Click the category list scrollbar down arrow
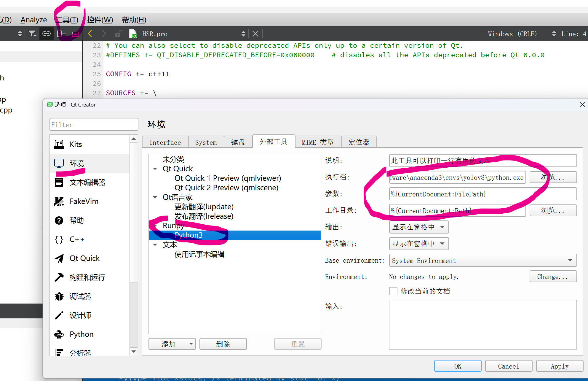The height and width of the screenshot is (381, 588). point(134,352)
